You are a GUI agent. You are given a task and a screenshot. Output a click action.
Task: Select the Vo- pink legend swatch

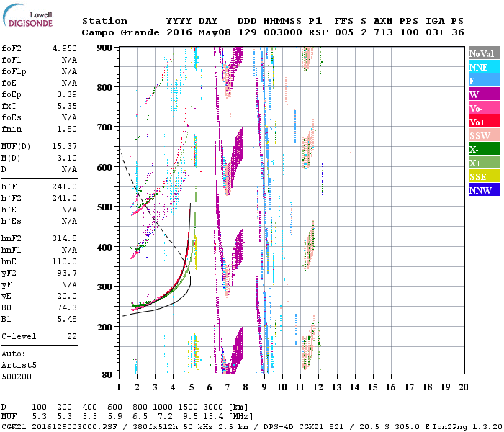pyautogui.click(x=484, y=108)
